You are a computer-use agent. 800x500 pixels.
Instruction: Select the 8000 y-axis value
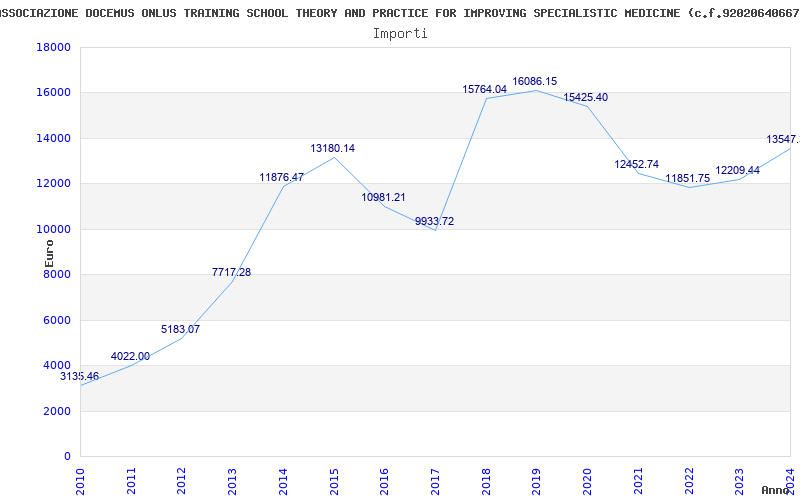[x=57, y=274]
